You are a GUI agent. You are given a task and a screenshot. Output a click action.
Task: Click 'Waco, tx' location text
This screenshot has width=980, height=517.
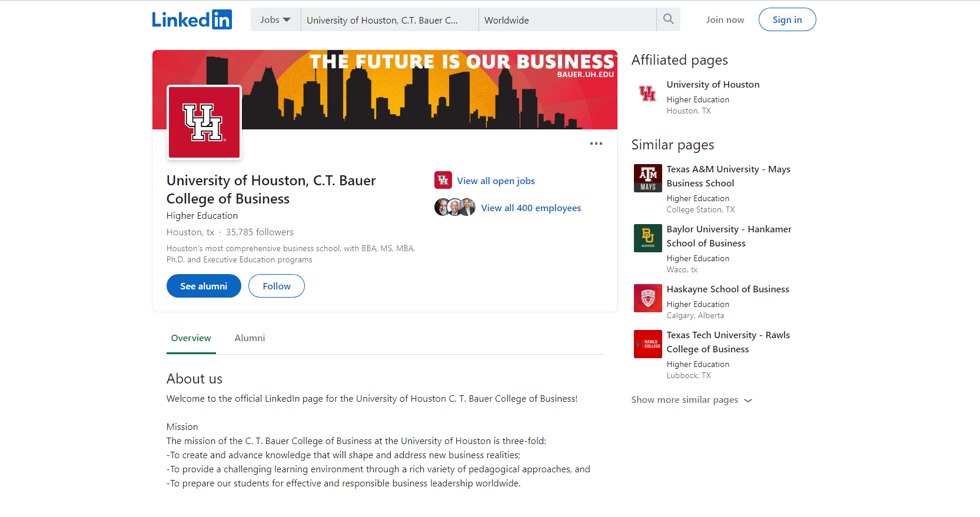point(682,270)
